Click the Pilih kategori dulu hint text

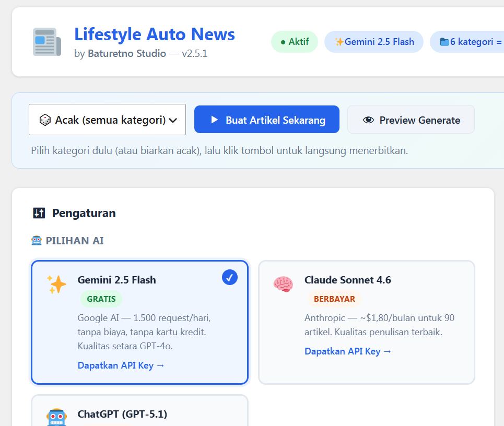pos(219,150)
